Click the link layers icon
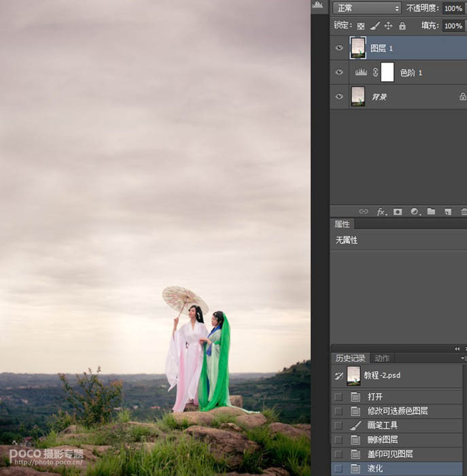 click(364, 211)
